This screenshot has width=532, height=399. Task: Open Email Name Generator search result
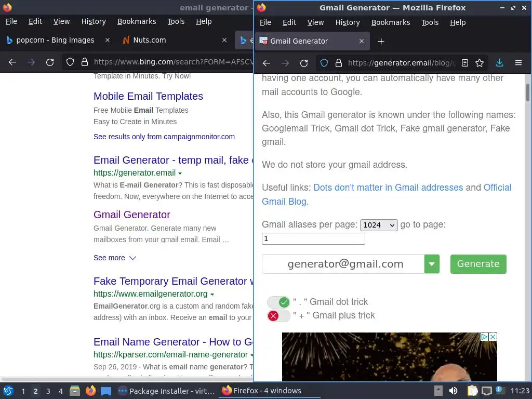(x=174, y=342)
